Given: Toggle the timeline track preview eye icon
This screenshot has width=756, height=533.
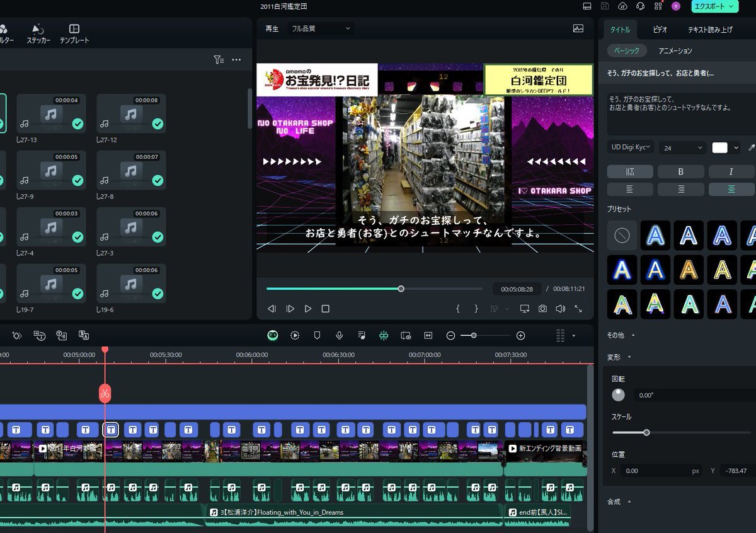Looking at the screenshot, I should [406, 336].
